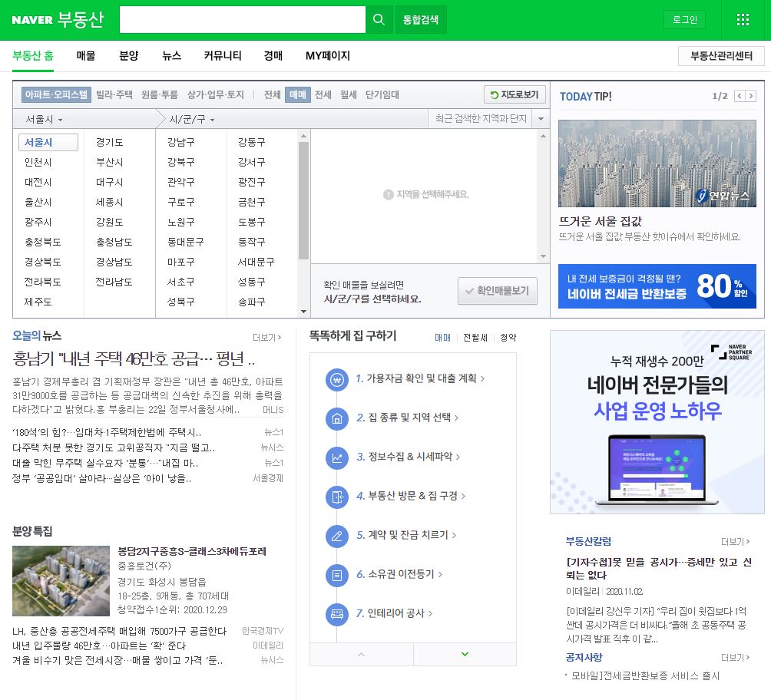Open the 부동산 홈 tab

click(x=33, y=55)
